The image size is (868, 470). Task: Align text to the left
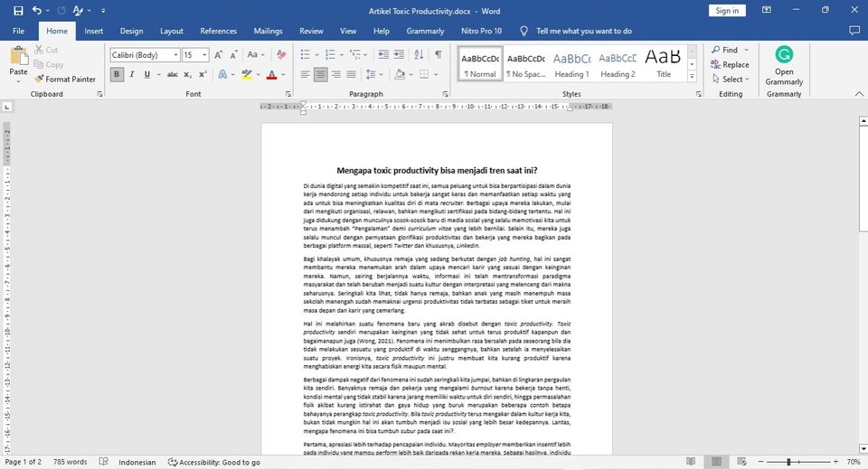click(305, 74)
